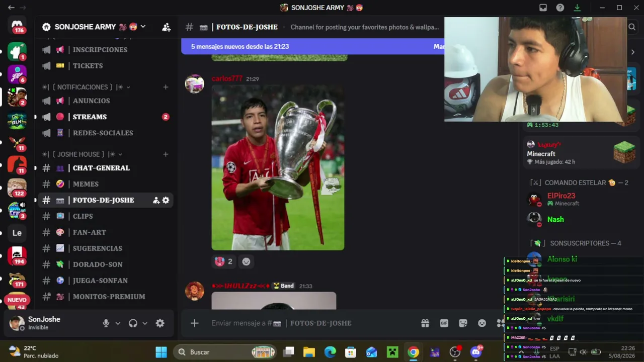Open the gift icon in message bar
Image resolution: width=644 pixels, height=362 pixels.
point(425,323)
